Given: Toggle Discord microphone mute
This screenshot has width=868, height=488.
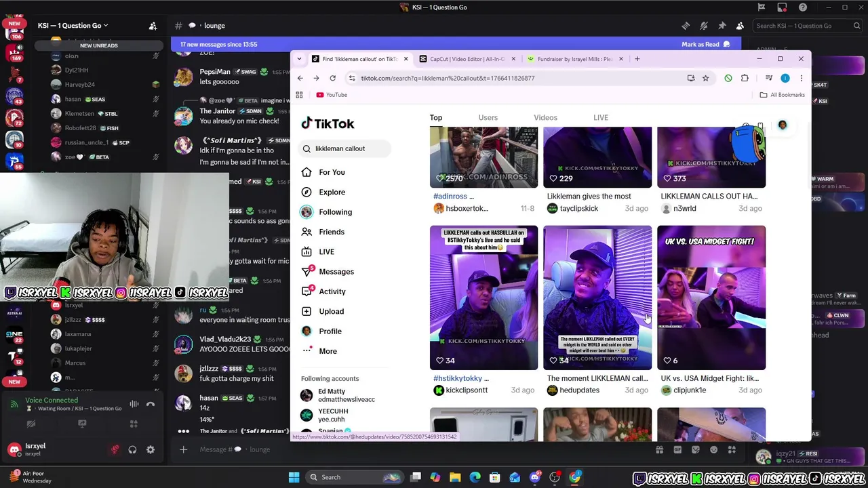Looking at the screenshot, I should click(115, 449).
